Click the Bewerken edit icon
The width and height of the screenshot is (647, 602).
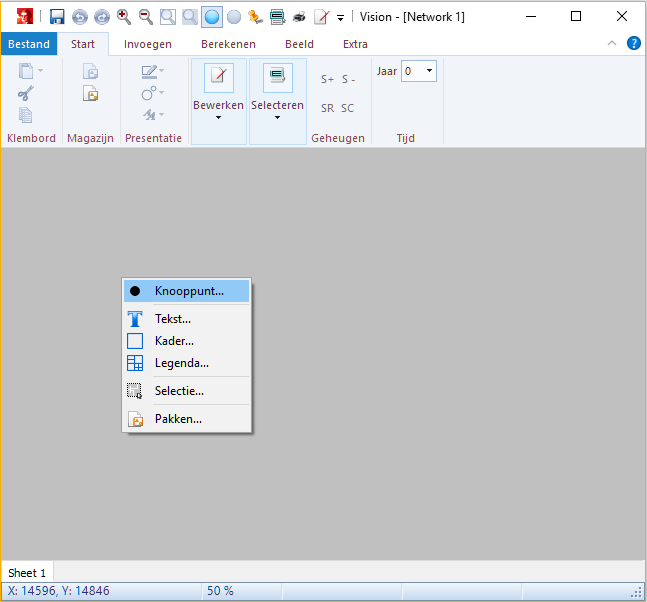point(218,78)
